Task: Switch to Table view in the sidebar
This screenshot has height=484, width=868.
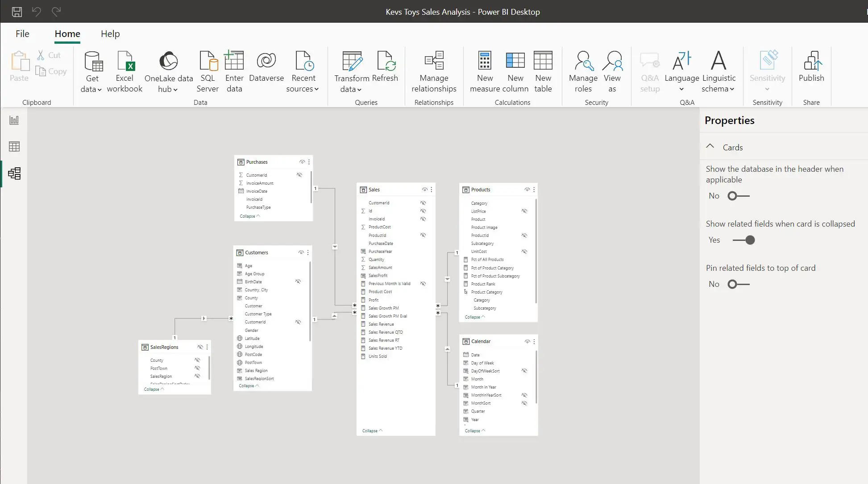Action: click(x=14, y=146)
